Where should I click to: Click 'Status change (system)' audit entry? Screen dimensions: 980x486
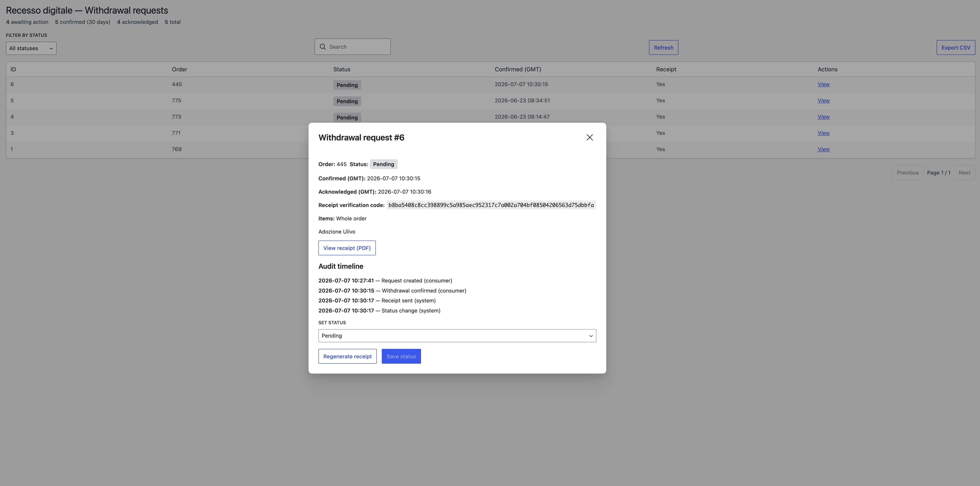[x=379, y=311]
